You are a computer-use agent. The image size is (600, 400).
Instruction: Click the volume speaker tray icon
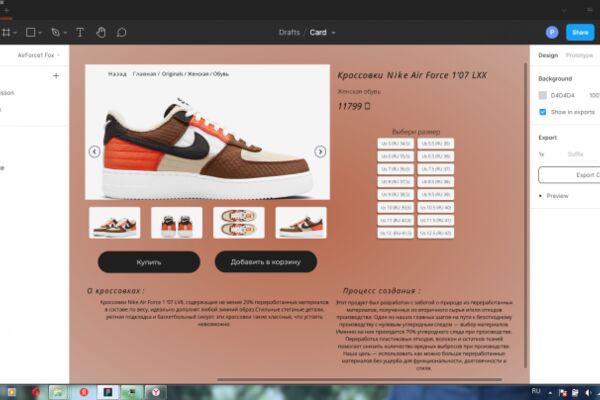(x=588, y=393)
